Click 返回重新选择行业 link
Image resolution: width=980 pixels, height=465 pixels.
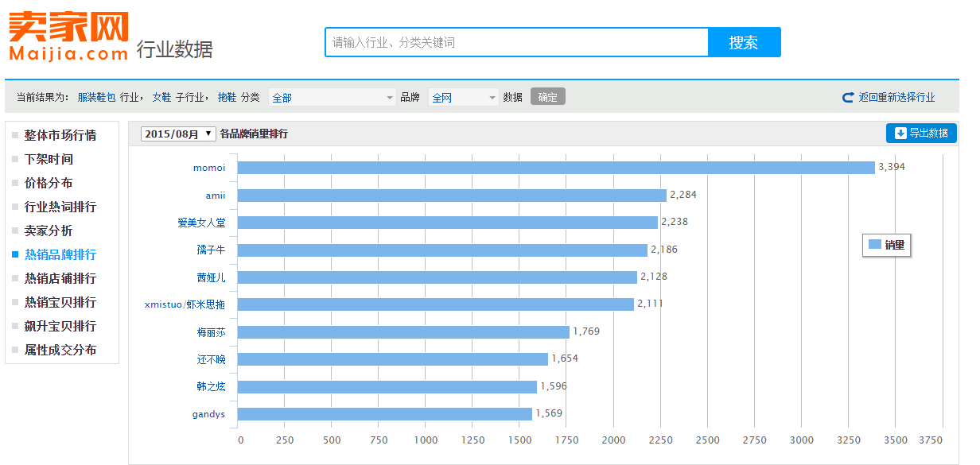point(896,98)
